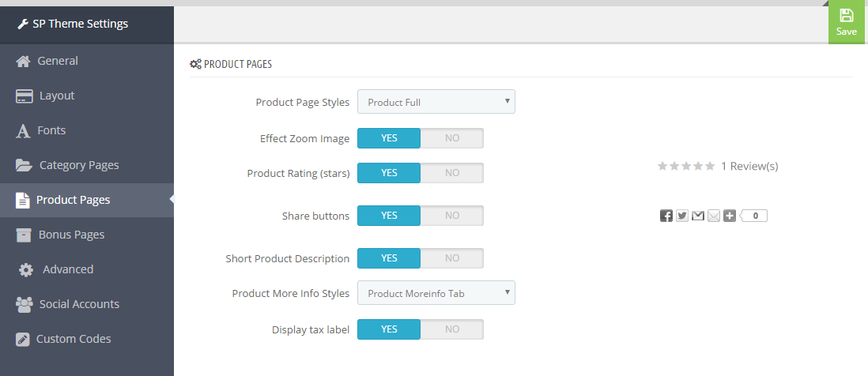This screenshot has height=376, width=868.
Task: Click the Category Pages folder icon
Action: [x=25, y=165]
